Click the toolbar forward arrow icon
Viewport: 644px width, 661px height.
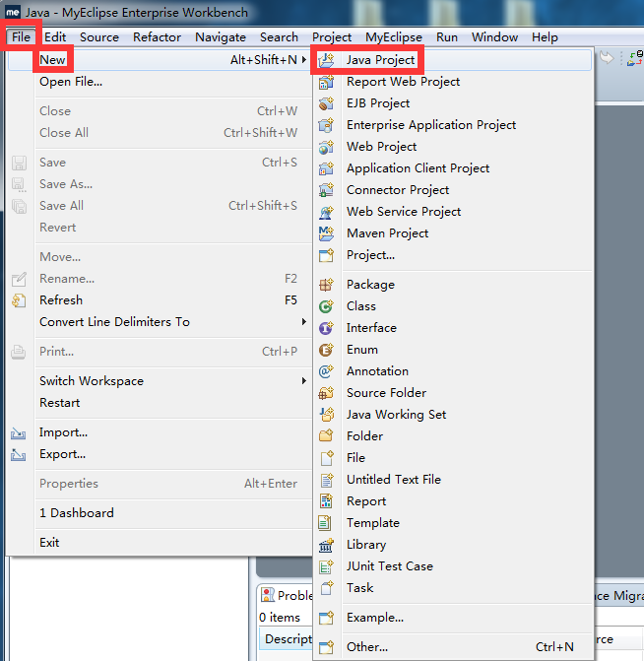click(606, 58)
